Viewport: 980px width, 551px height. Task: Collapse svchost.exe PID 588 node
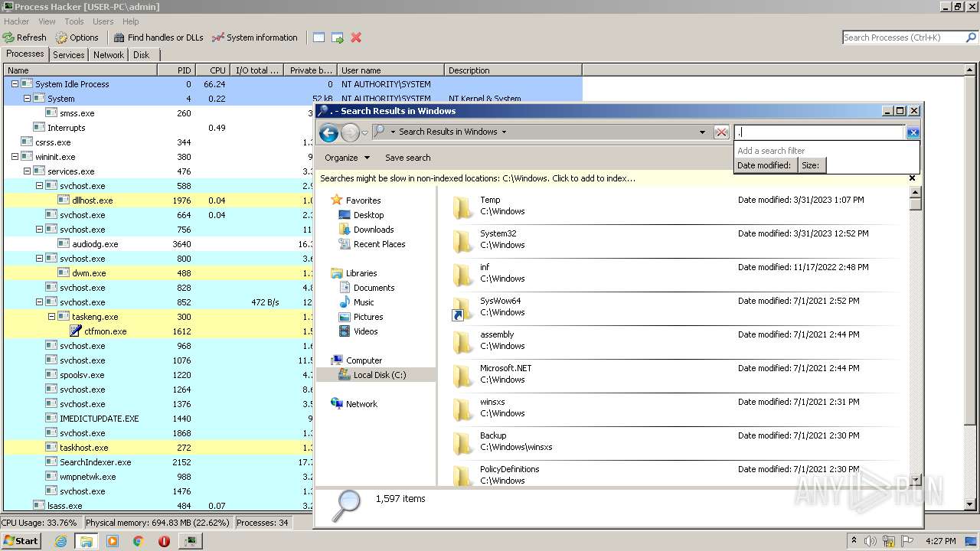(39, 186)
